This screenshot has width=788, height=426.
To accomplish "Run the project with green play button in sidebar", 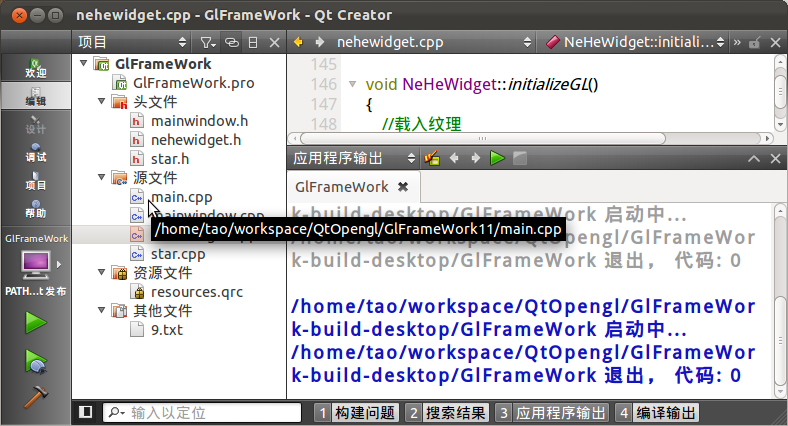I will (36, 323).
